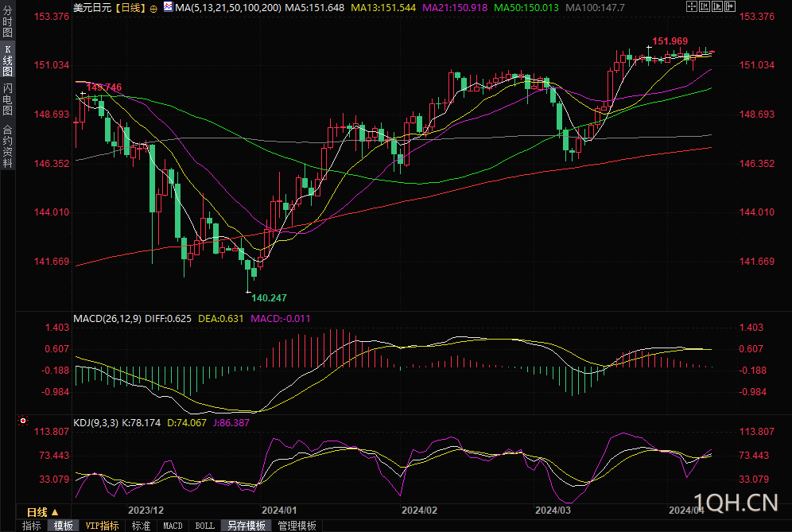Click the red sun icon beside KDJ panel
The image size is (792, 532).
pos(23,421)
